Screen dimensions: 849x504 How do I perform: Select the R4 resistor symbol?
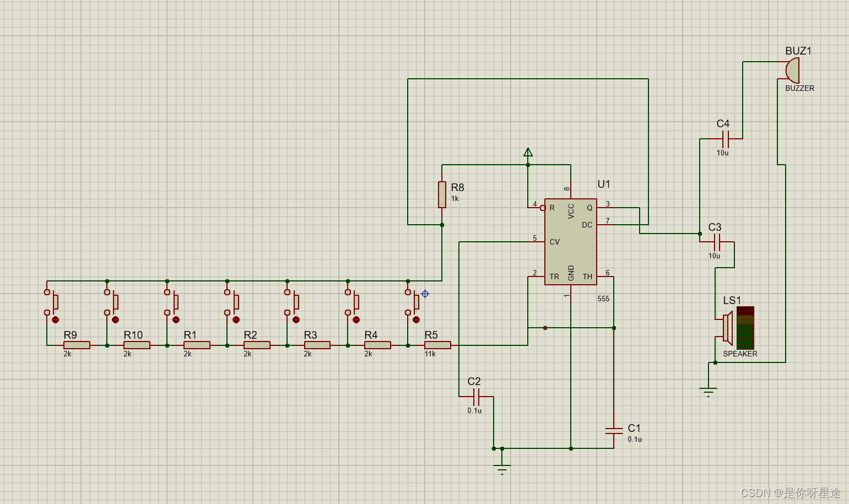(x=377, y=345)
